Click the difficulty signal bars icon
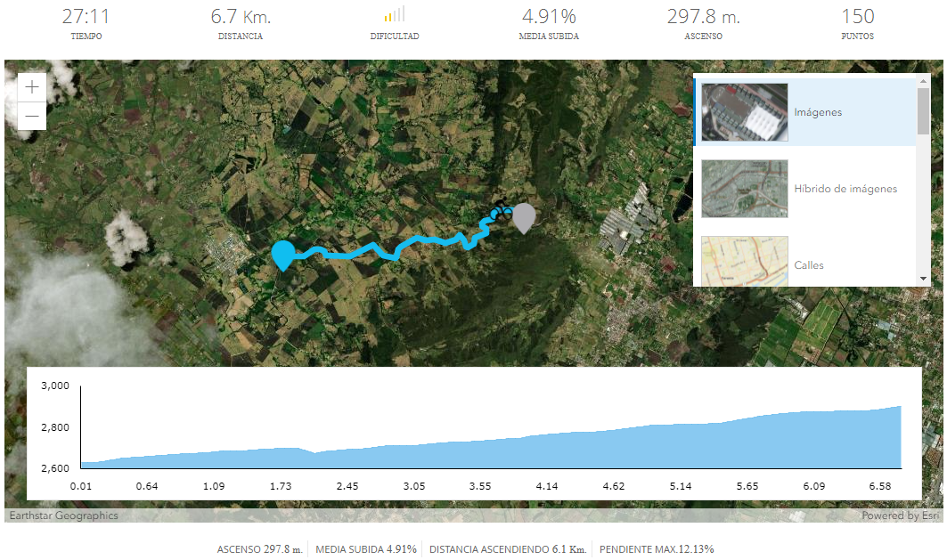 pos(395,14)
